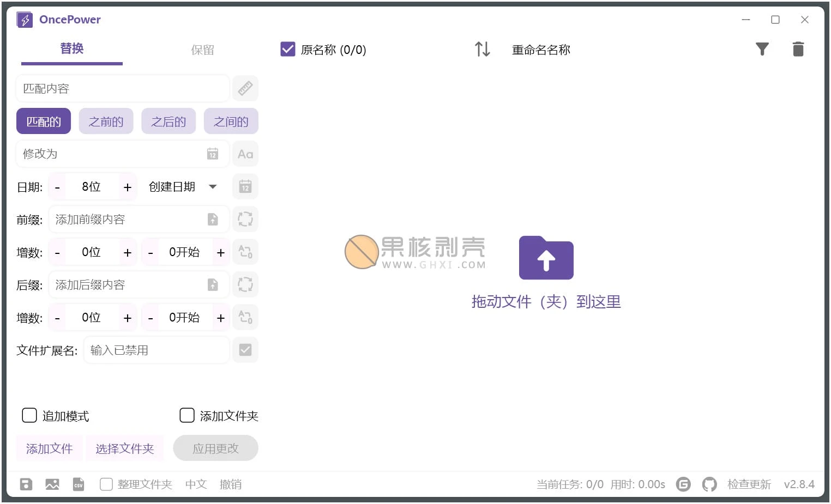Switch to the 保留 tab
The height and width of the screenshot is (504, 831).
coord(202,50)
